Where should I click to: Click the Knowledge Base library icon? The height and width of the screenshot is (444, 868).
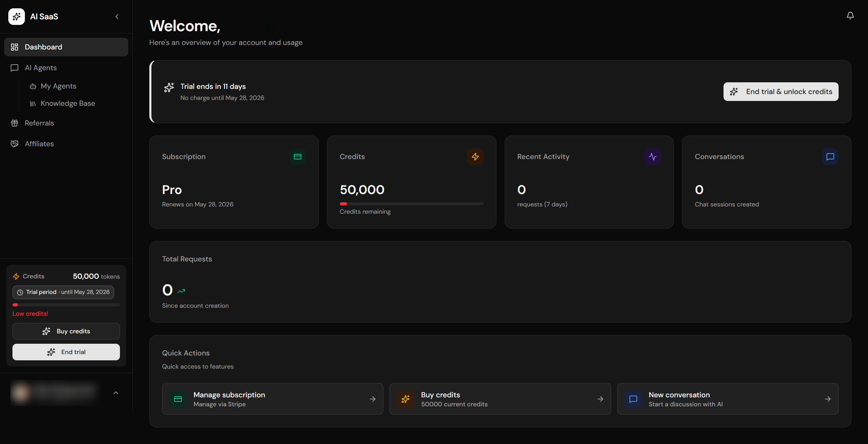(33, 104)
